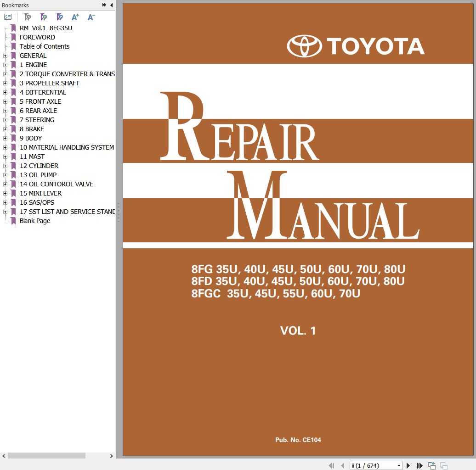Jump to the 16 SAS/OPS chapter
This screenshot has height=470, width=476.
pos(37,202)
